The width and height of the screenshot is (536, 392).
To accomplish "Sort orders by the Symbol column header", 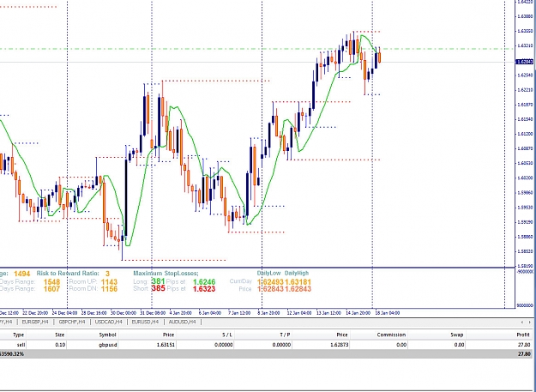I will 108,335.
